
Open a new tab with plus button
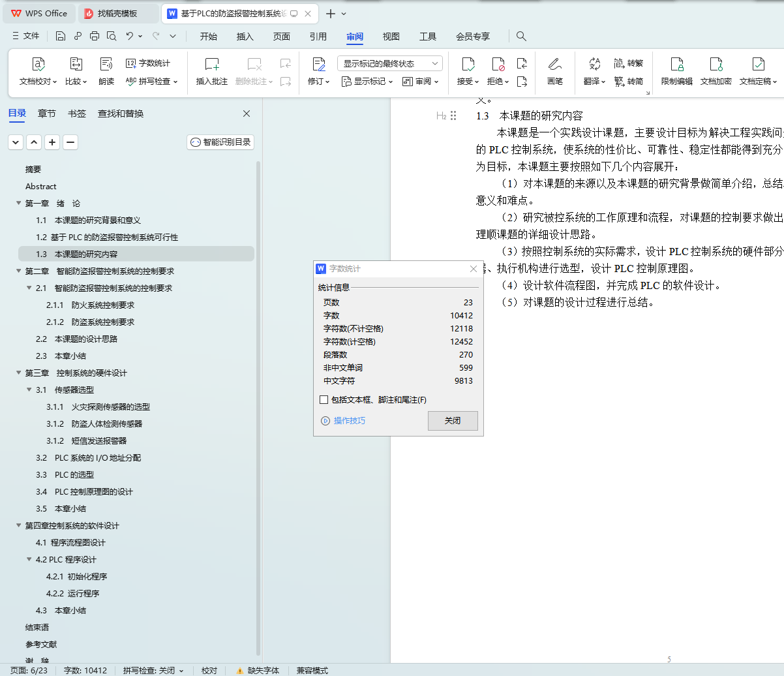331,14
